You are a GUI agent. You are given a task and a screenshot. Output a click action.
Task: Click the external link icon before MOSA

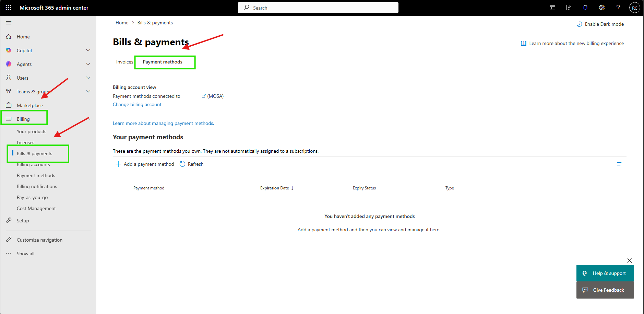click(x=204, y=96)
